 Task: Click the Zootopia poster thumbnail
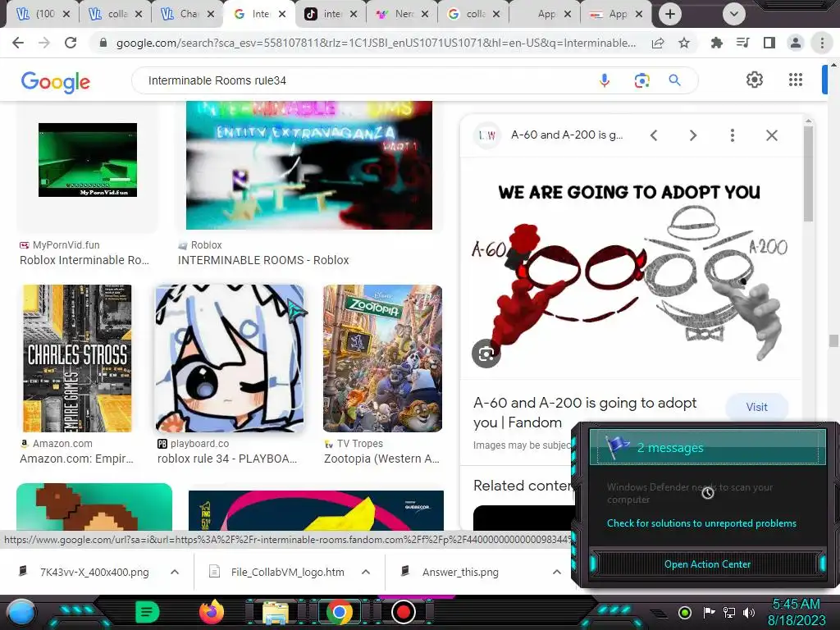(x=382, y=358)
